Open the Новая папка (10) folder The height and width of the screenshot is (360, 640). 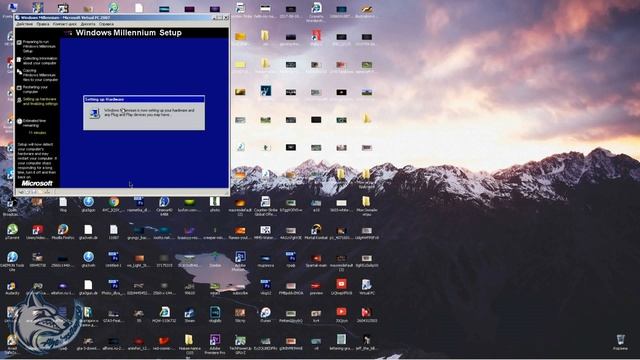189,344
